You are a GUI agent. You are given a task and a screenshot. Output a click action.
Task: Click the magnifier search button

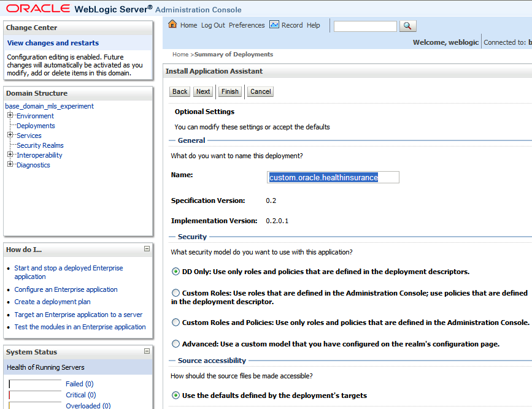tap(407, 26)
